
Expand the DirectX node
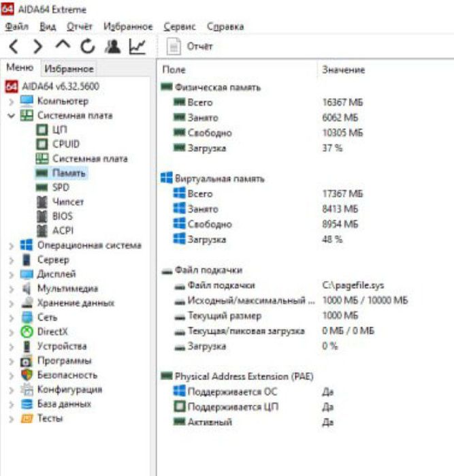tap(11, 332)
